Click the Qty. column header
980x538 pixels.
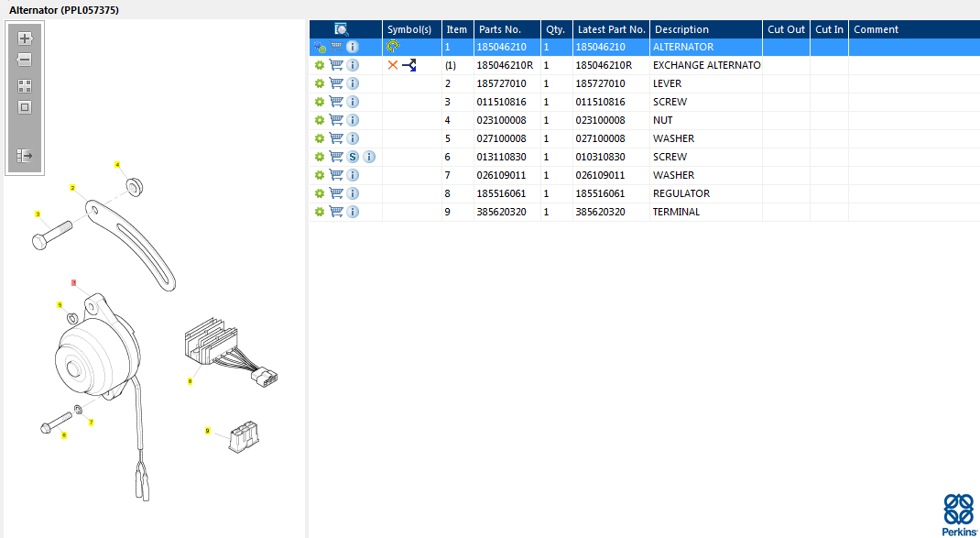point(556,29)
